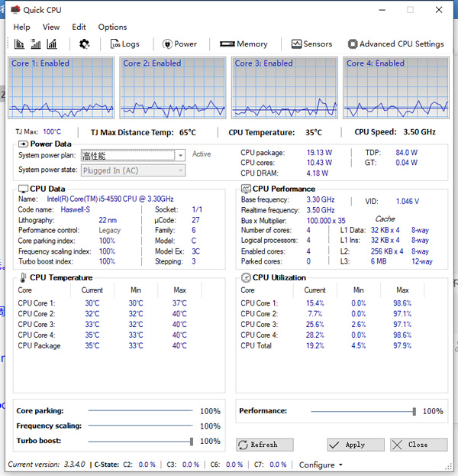
Task: Click the Power Data section icon
Action: 24,144
